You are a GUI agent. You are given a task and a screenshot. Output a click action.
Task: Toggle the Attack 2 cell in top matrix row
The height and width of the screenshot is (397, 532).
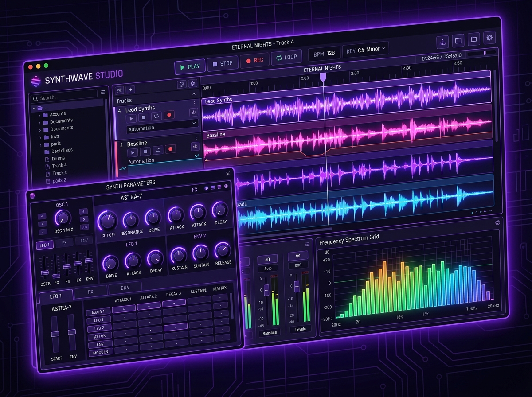pos(149,306)
